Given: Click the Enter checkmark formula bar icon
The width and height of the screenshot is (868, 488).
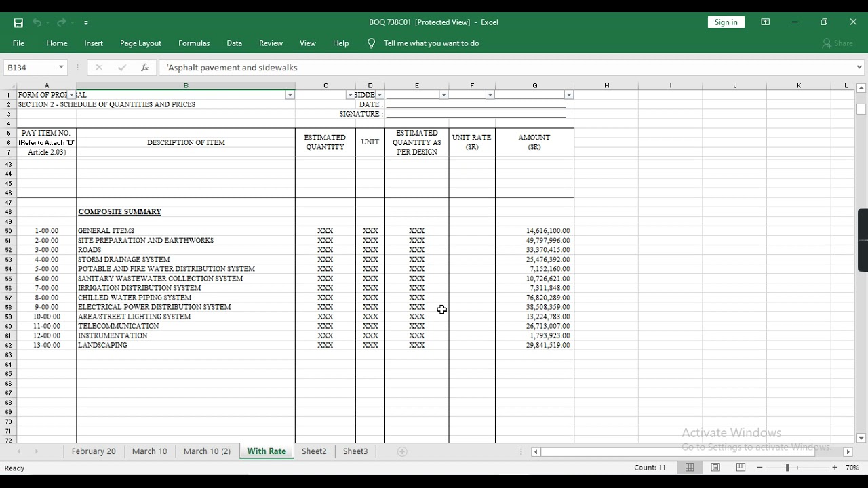Looking at the screenshot, I should [122, 68].
